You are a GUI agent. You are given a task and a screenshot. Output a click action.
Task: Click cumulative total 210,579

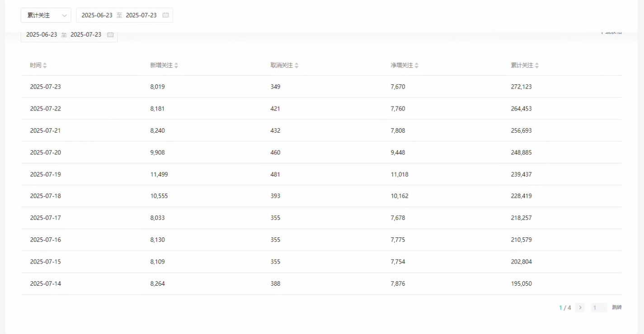[x=521, y=240]
